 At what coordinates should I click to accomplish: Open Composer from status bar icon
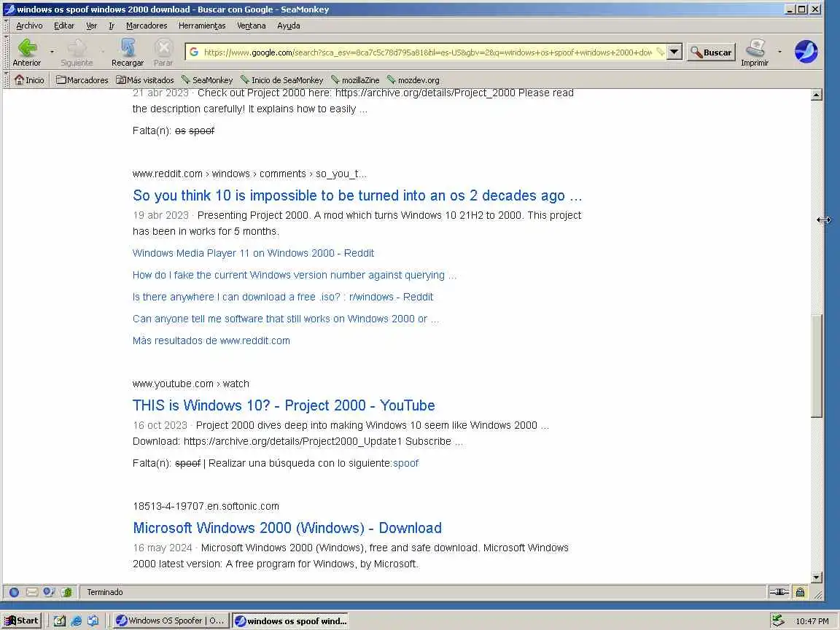tap(49, 592)
